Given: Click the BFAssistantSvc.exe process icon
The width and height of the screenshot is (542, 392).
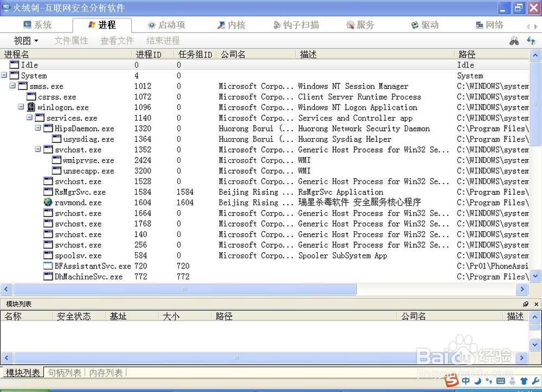Looking at the screenshot, I should [48, 266].
